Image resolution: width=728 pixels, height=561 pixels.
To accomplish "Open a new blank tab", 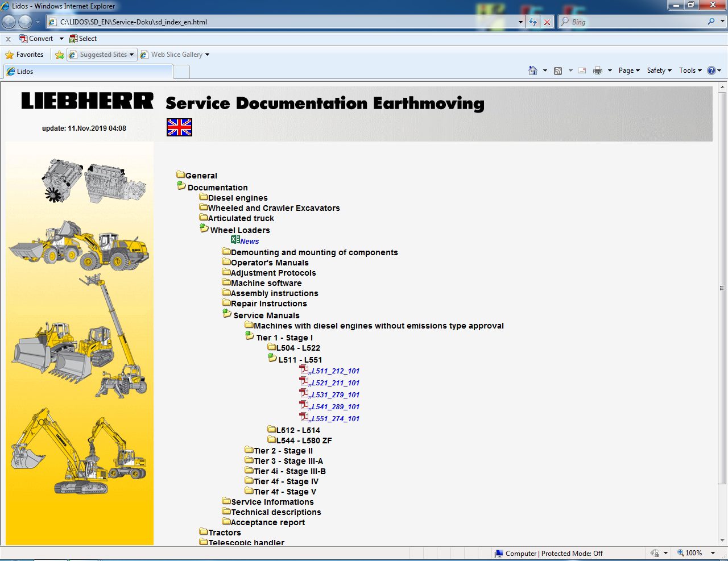I will click(x=181, y=72).
